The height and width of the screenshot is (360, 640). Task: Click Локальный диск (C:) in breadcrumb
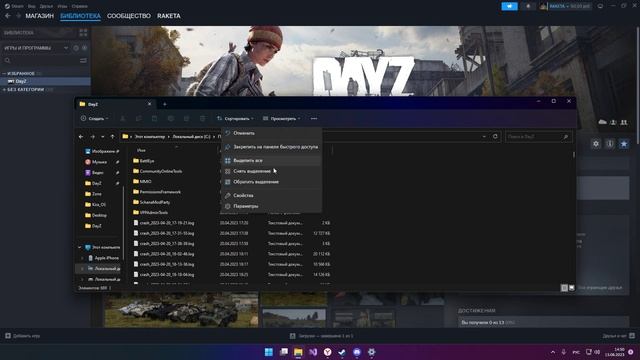click(191, 137)
